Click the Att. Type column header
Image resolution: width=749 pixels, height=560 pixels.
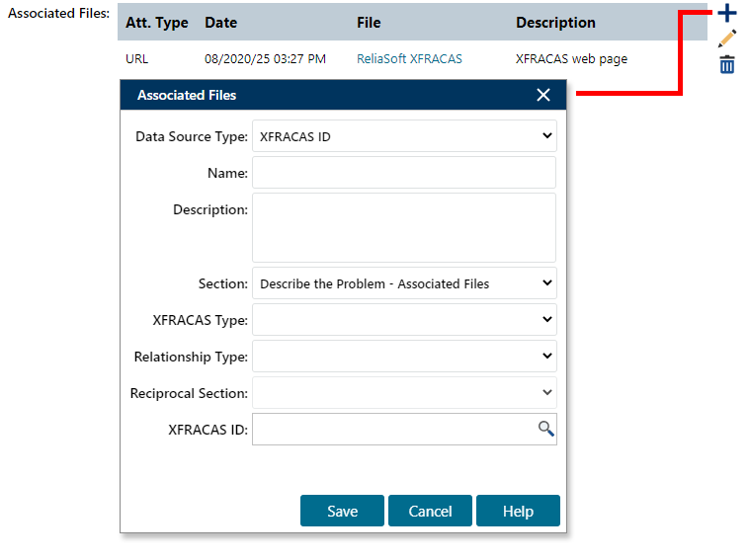156,23
